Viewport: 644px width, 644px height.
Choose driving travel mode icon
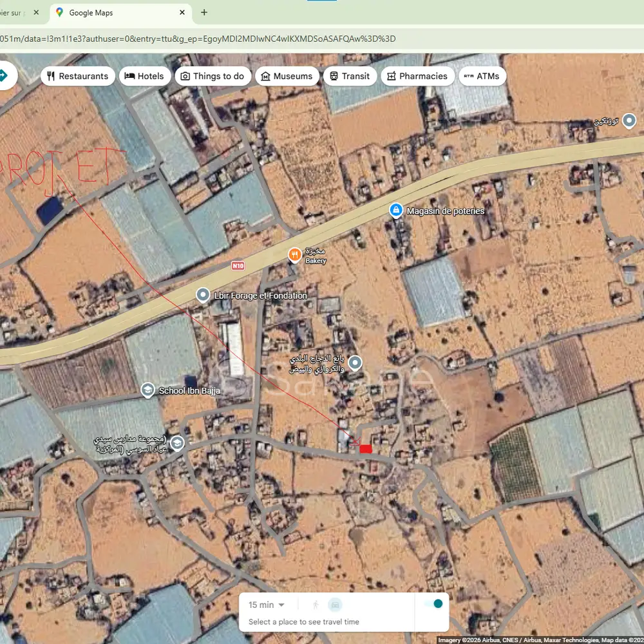[x=335, y=605]
